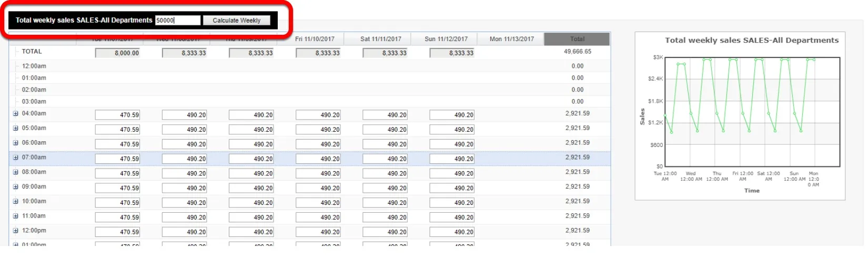Expand the 09:00am row

tap(15, 187)
